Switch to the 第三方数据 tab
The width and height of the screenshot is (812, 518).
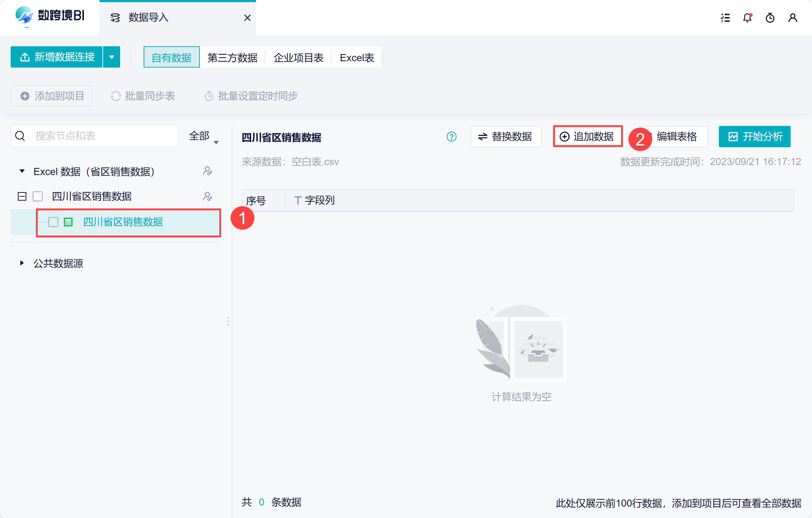tap(232, 58)
